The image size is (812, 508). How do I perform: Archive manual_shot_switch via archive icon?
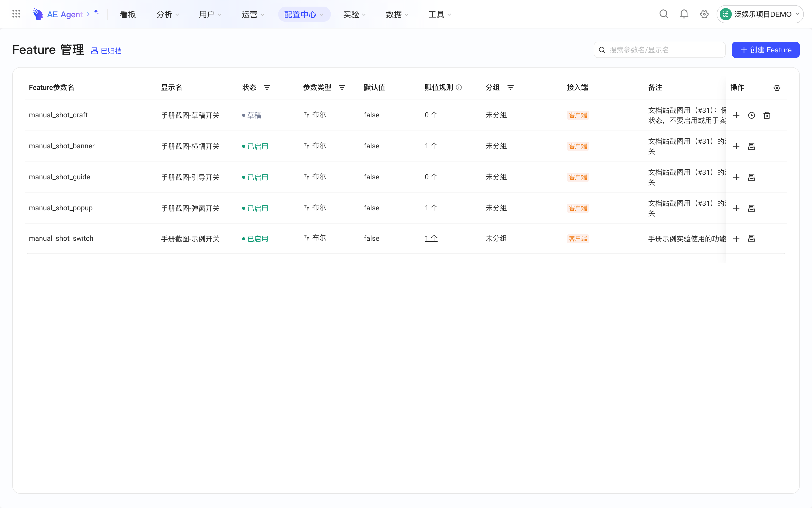[752, 239]
